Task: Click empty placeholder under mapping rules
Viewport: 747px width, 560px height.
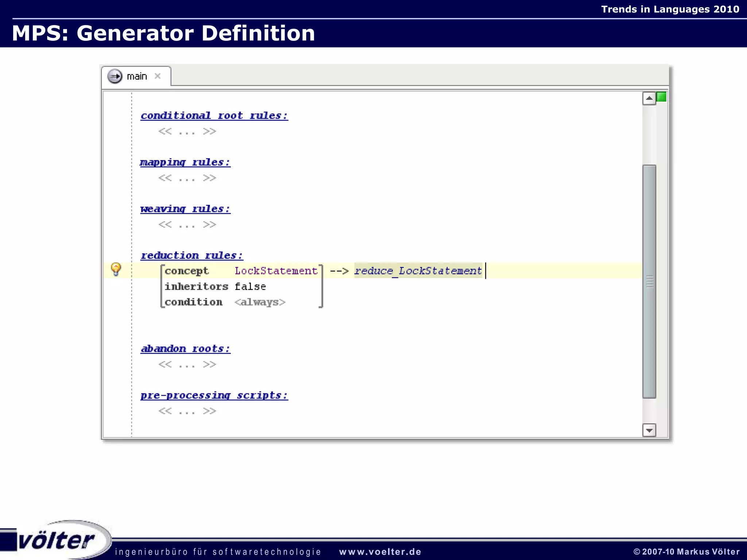Action: [x=187, y=178]
